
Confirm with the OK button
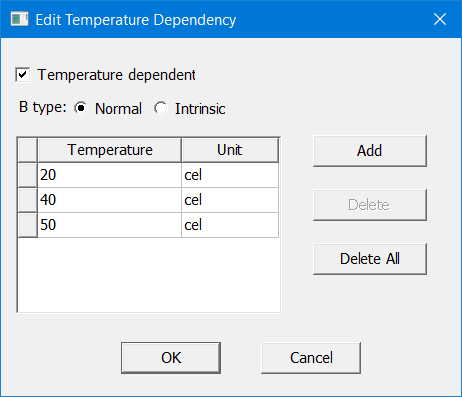pyautogui.click(x=171, y=358)
